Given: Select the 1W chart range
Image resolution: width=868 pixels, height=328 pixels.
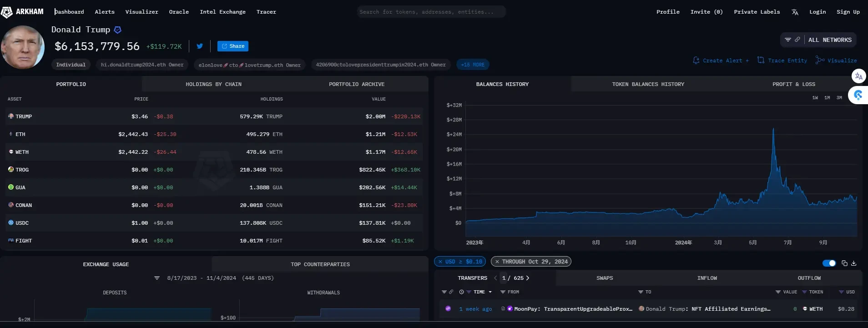Looking at the screenshot, I should pos(815,97).
